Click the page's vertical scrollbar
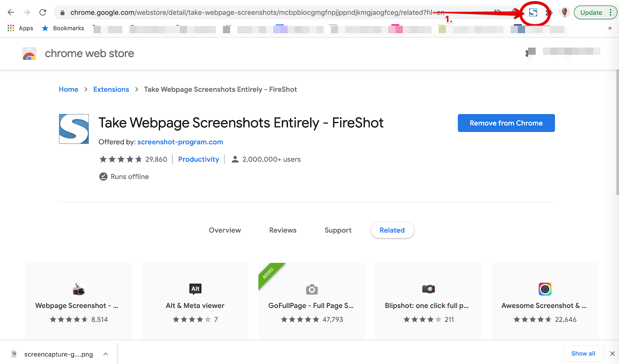The height and width of the screenshot is (364, 619). [617, 132]
